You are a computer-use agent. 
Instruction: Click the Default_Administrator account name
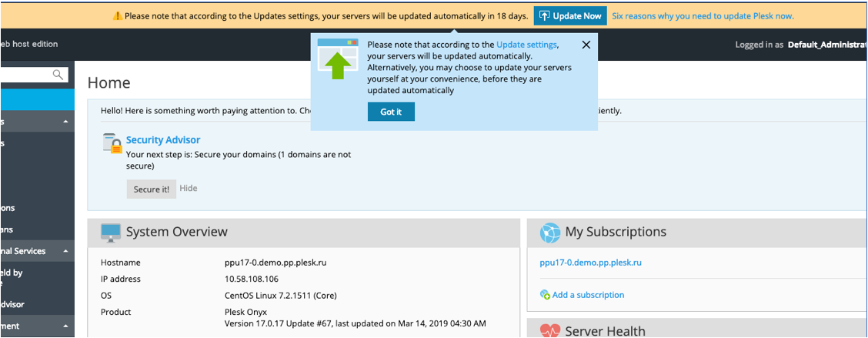[827, 45]
